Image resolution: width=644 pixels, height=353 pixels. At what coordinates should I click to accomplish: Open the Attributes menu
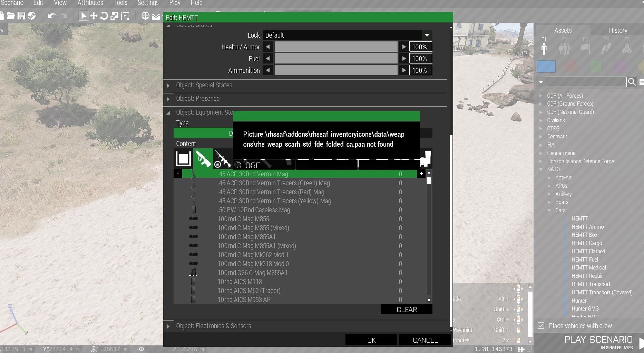[90, 3]
